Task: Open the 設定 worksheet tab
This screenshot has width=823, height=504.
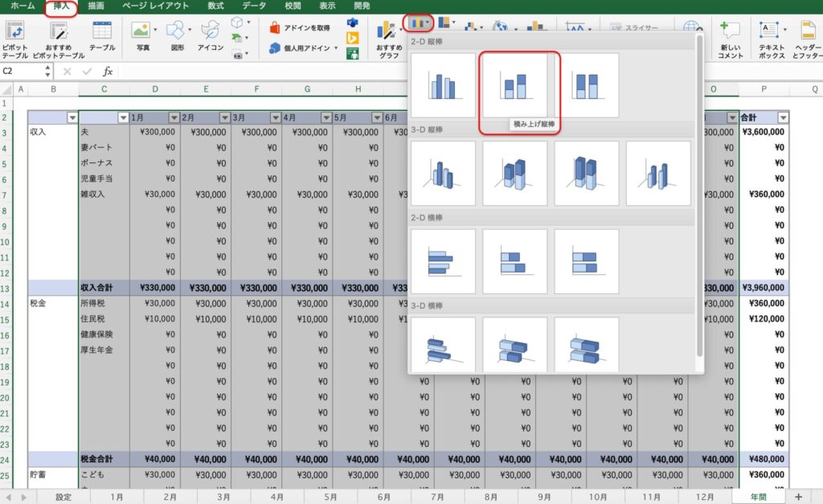Action: pos(63,497)
